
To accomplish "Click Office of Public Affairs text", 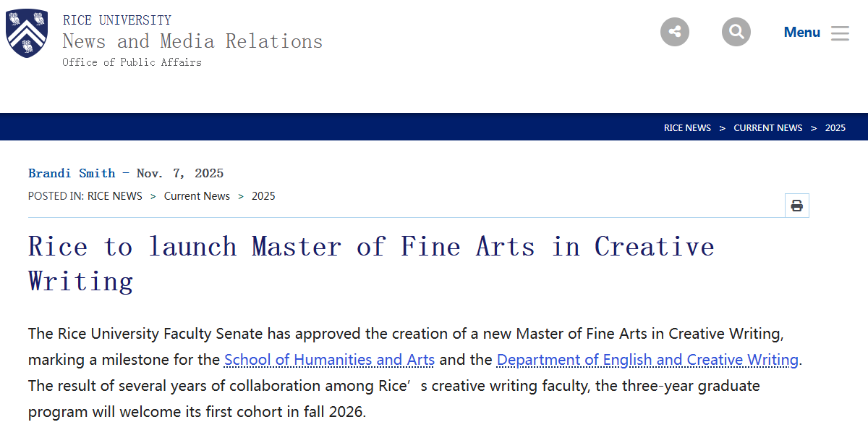I will click(132, 62).
